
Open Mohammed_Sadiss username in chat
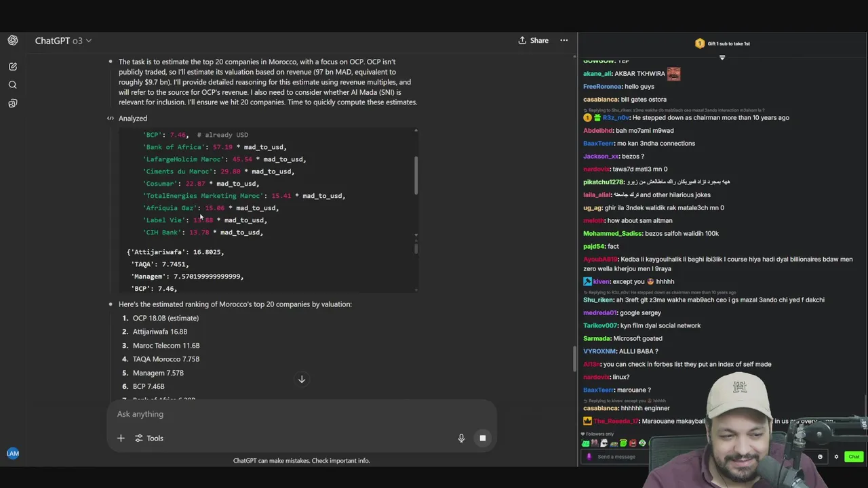tap(613, 234)
